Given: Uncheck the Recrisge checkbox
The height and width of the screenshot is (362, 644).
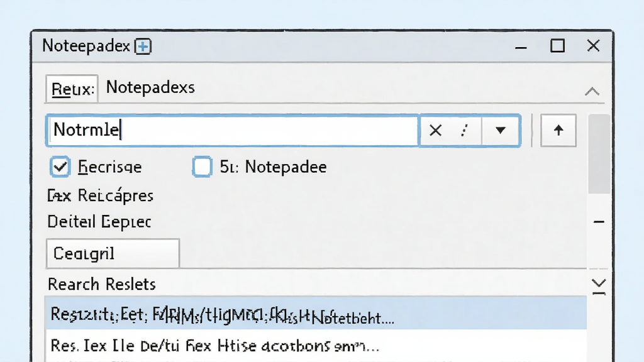Looking at the screenshot, I should point(60,167).
